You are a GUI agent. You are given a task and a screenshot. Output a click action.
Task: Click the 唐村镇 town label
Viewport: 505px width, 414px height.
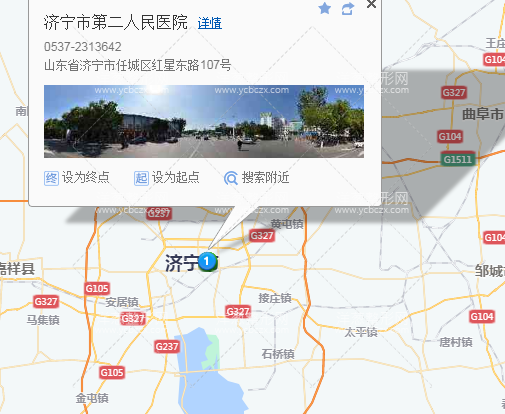(456, 342)
